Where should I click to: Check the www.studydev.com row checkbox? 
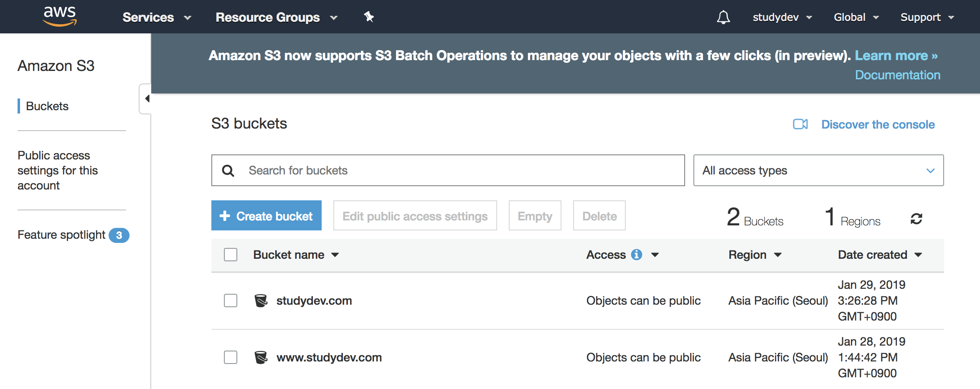click(x=231, y=357)
